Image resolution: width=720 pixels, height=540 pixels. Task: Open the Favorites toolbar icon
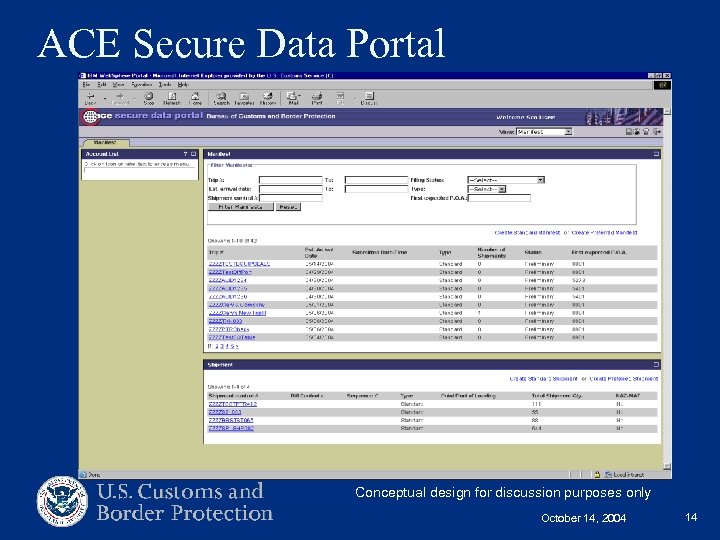click(244, 96)
